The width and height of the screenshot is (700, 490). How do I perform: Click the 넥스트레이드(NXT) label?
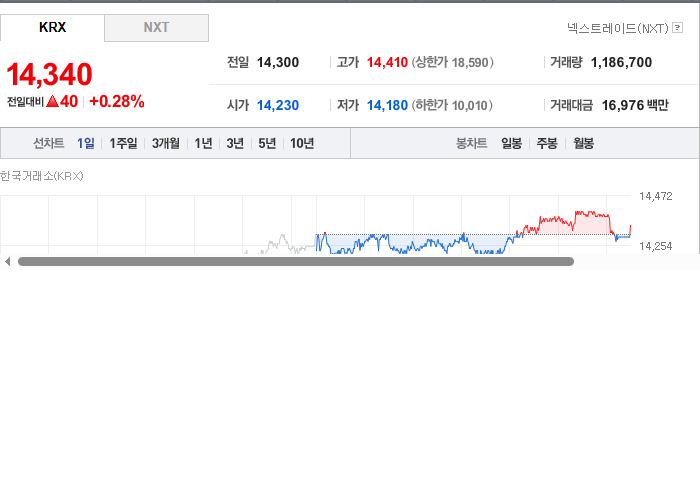pyautogui.click(x=618, y=28)
